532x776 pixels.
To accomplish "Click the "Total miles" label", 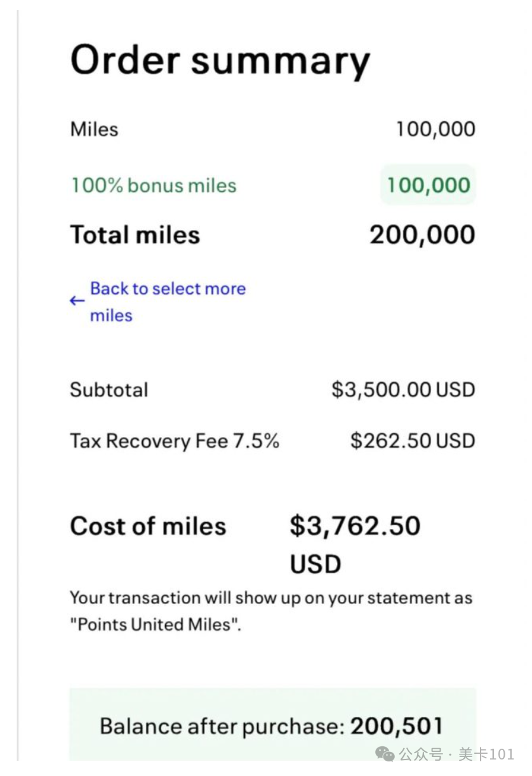I will 135,235.
